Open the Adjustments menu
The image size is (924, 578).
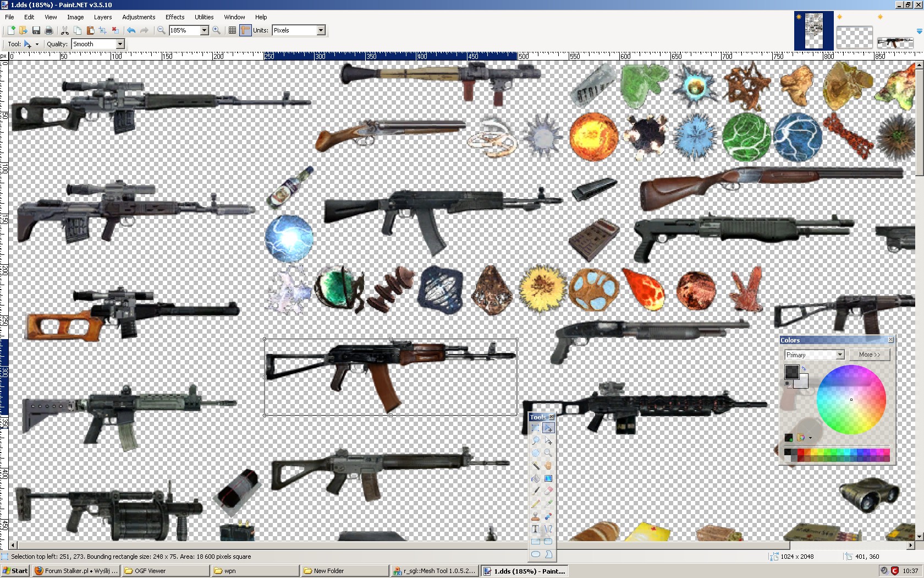[139, 17]
